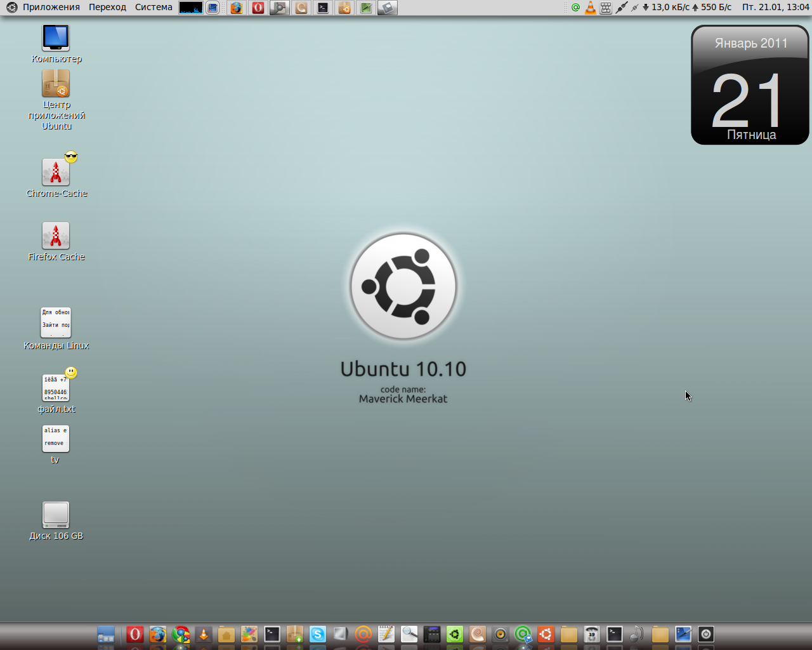Click the Ubuntu logo in the top panel

point(11,8)
